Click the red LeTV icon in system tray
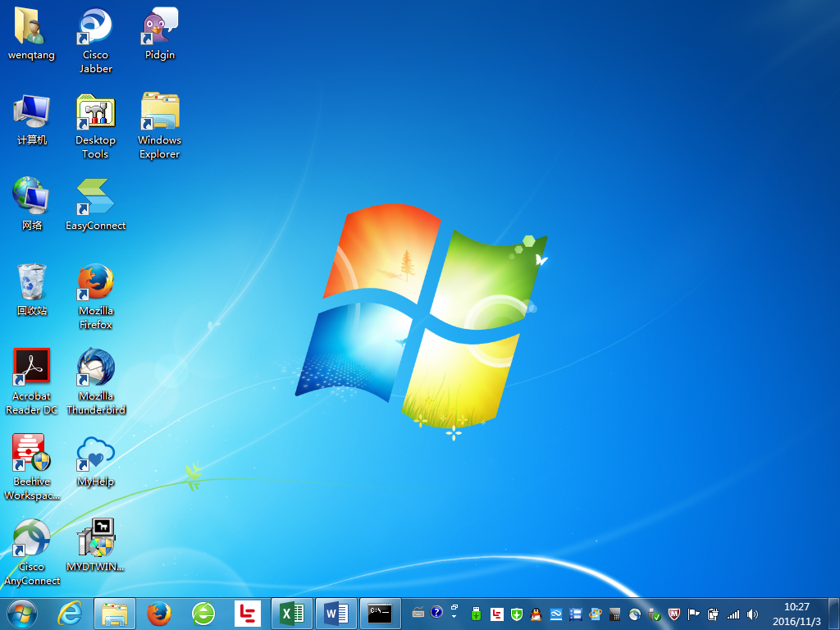 (x=497, y=614)
